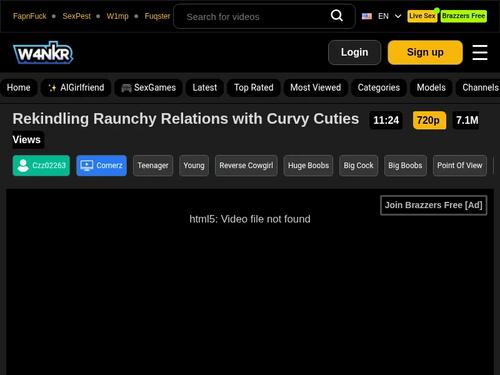
Task: Open the FapnFuck link
Action: coord(30,16)
